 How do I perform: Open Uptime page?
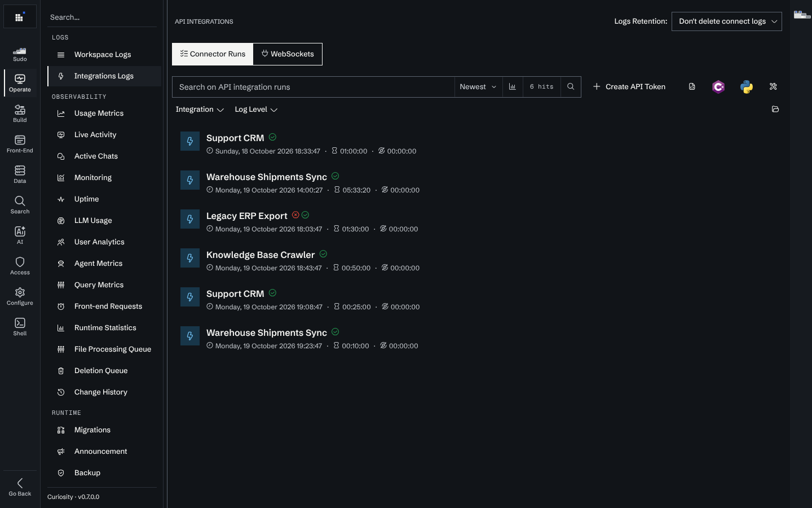pos(104,199)
